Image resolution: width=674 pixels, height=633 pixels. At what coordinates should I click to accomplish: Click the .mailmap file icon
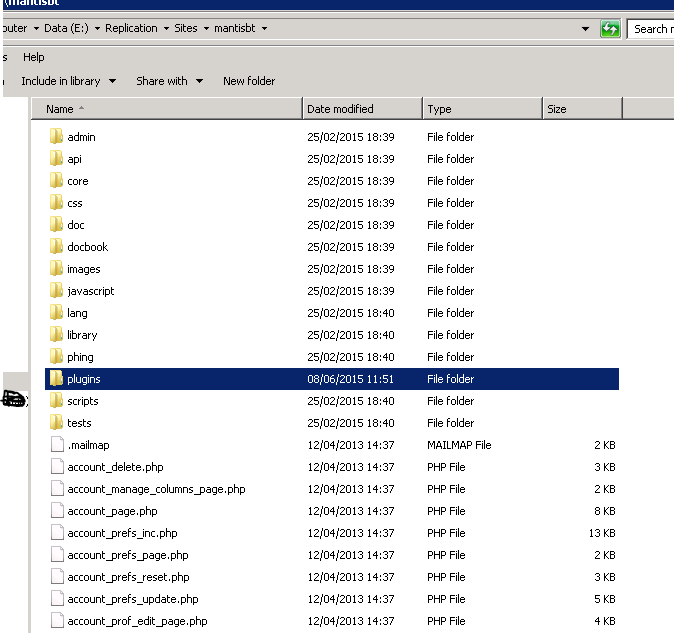click(x=57, y=444)
